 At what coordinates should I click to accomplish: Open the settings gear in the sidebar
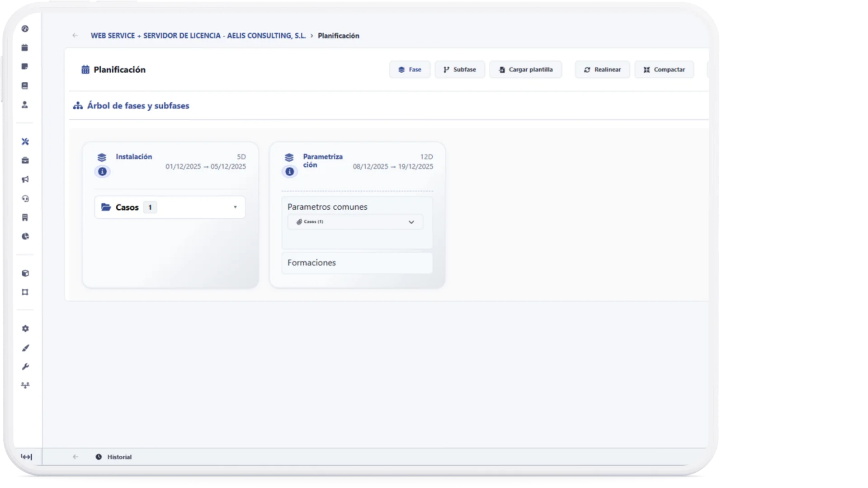click(25, 328)
